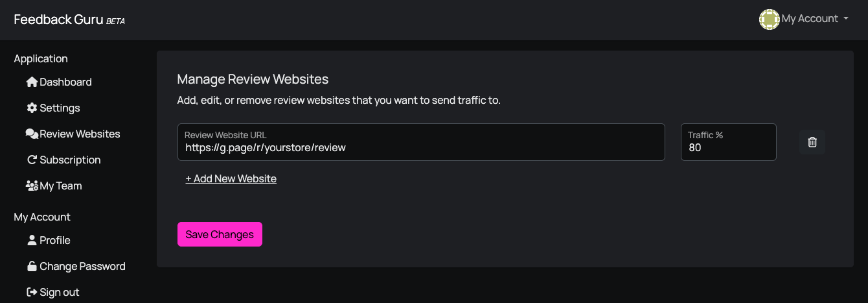This screenshot has width=868, height=303.
Task: Focus the Traffic % field
Action: coord(728,142)
